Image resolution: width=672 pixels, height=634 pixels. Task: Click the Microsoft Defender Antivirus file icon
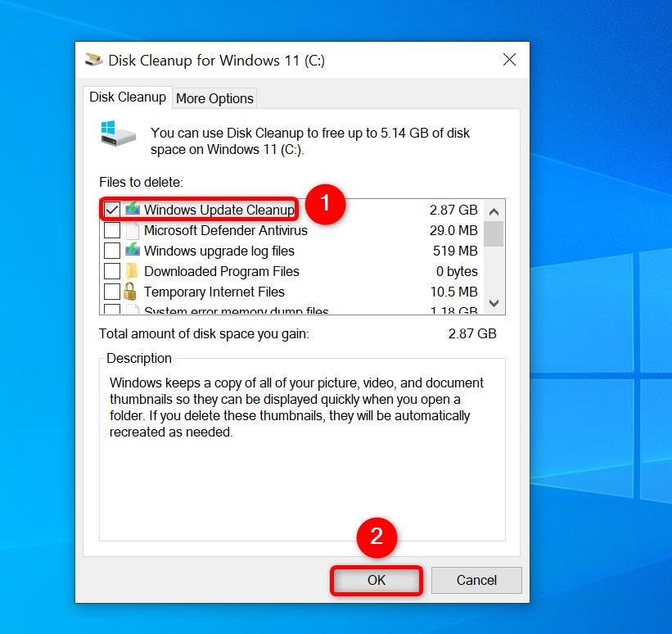132,230
